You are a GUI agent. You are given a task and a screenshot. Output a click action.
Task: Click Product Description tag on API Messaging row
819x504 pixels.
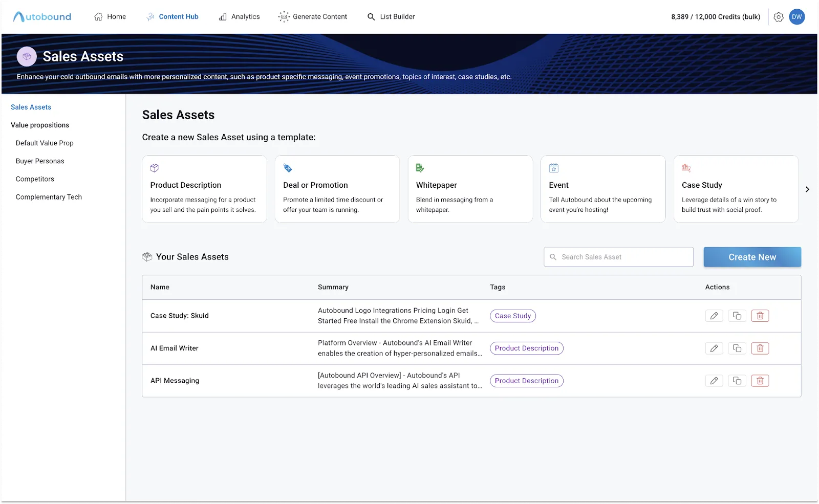527,381
